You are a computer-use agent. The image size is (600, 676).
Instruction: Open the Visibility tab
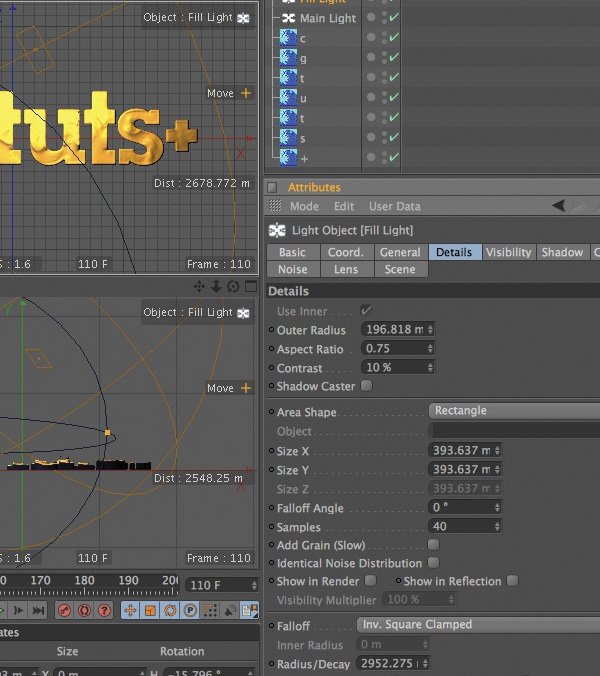click(509, 252)
